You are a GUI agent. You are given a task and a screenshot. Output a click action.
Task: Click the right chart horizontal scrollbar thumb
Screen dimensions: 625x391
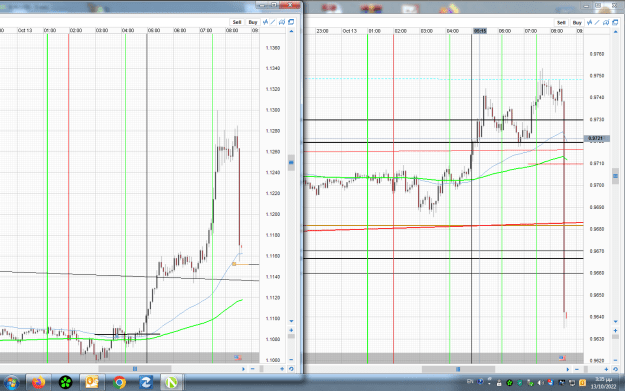click(x=458, y=369)
